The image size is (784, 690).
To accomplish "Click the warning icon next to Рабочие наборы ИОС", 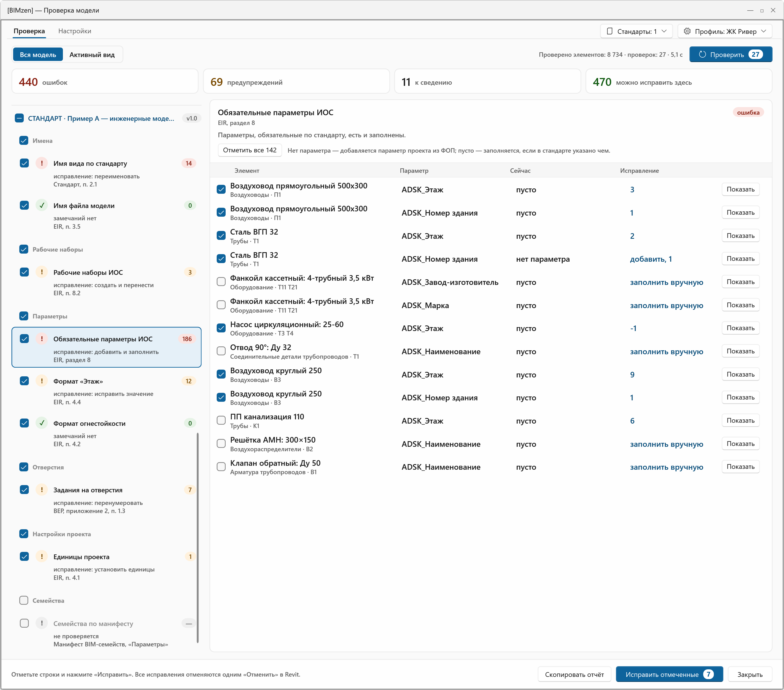I will pos(42,272).
